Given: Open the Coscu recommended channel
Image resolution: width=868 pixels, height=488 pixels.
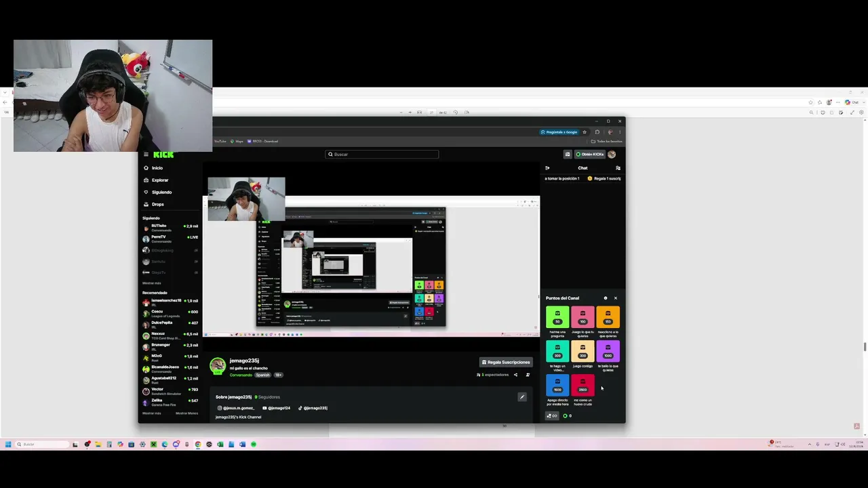Looking at the screenshot, I should point(170,313).
